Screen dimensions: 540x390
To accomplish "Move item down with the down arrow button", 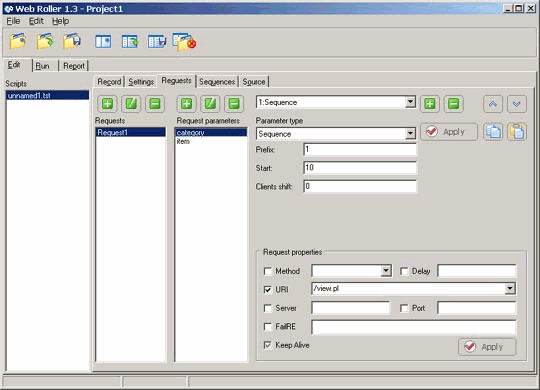I will click(x=516, y=104).
